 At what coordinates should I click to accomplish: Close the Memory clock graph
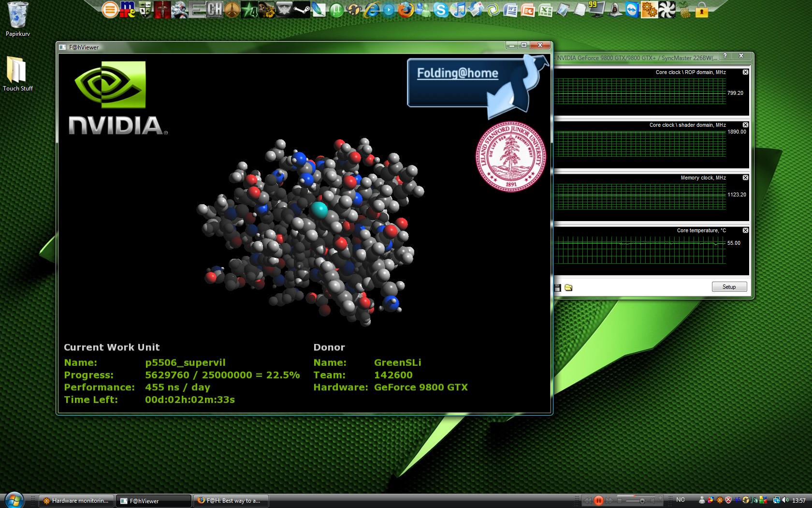coord(745,178)
